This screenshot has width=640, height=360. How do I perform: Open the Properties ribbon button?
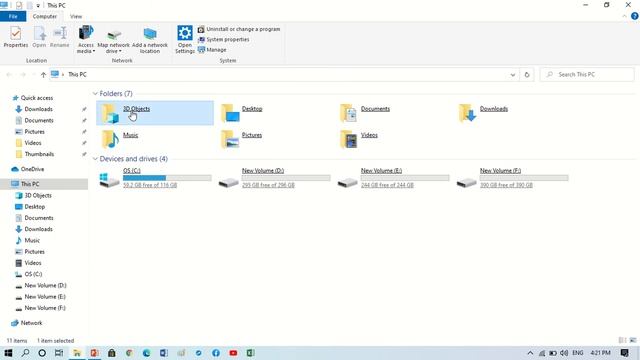(16, 37)
